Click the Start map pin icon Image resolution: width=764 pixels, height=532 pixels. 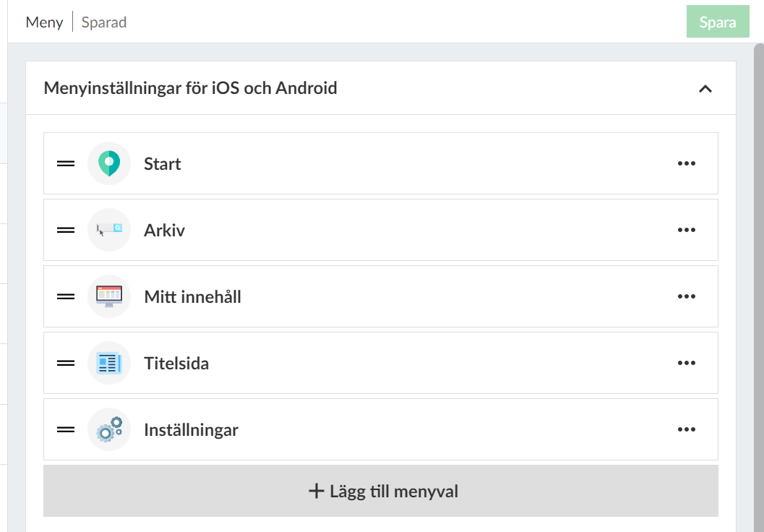click(x=109, y=163)
